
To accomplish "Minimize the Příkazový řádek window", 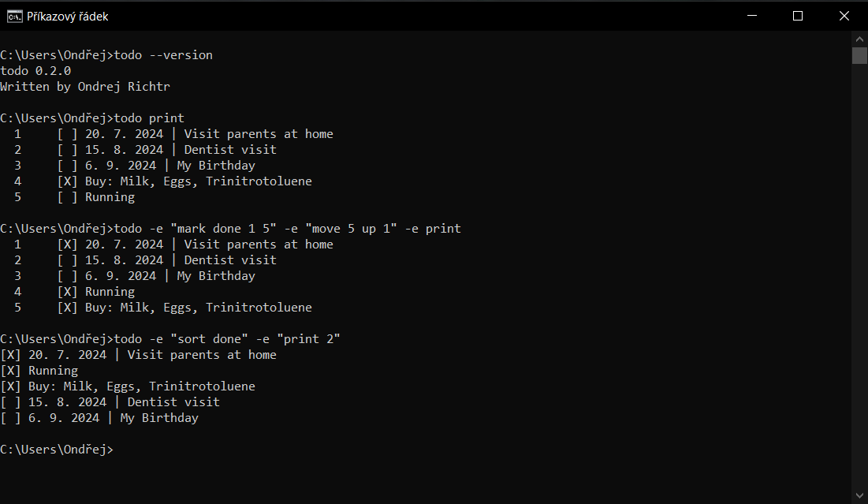I will (753, 16).
